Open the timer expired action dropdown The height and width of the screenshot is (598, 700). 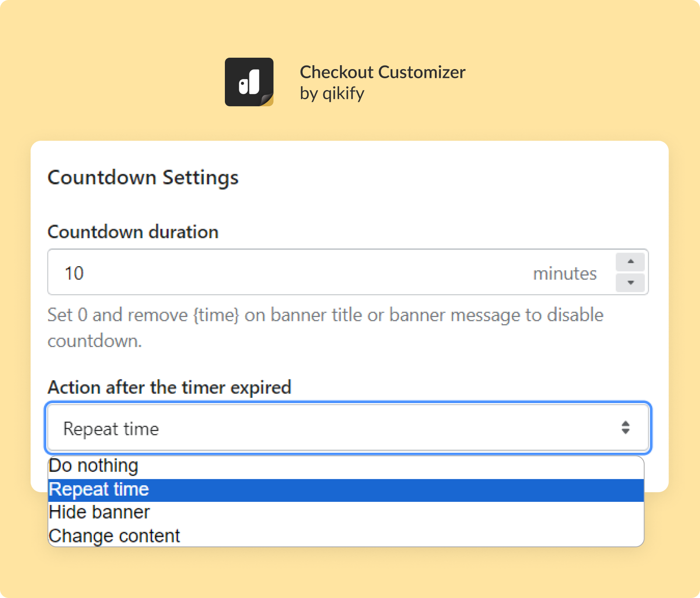tap(348, 428)
